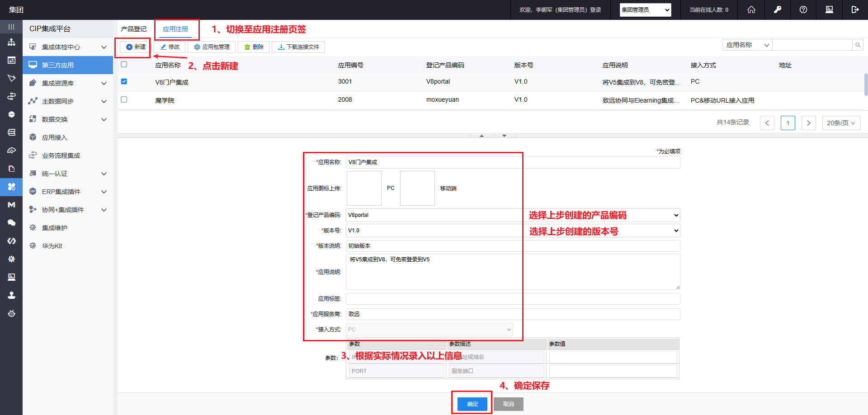Click the home icon in top bar
Image resolution: width=868 pixels, height=415 pixels.
(x=751, y=9)
